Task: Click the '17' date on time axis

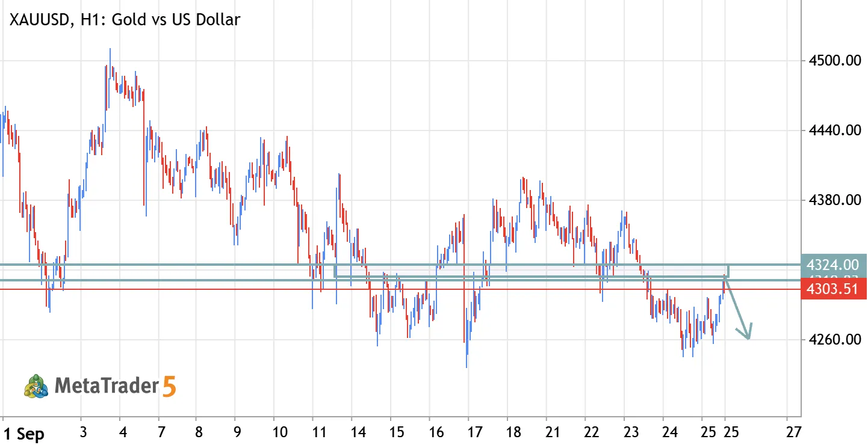Action: pyautogui.click(x=474, y=432)
